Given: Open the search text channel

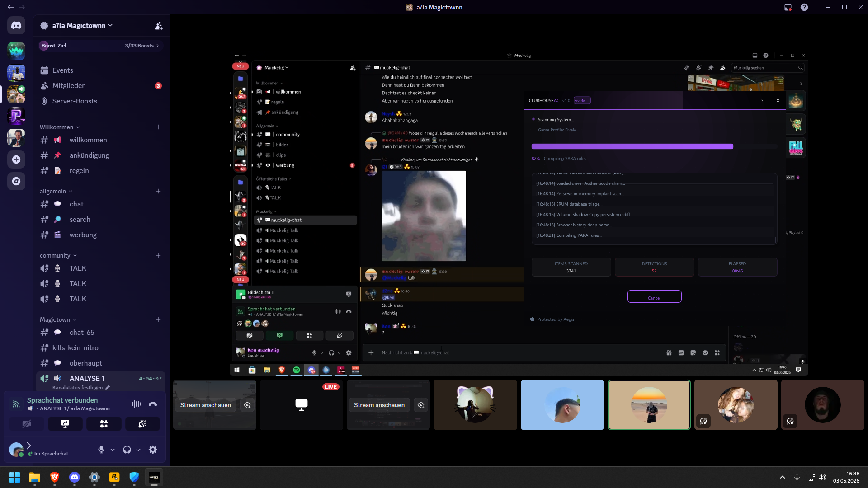Looking at the screenshot, I should tap(100, 220).
